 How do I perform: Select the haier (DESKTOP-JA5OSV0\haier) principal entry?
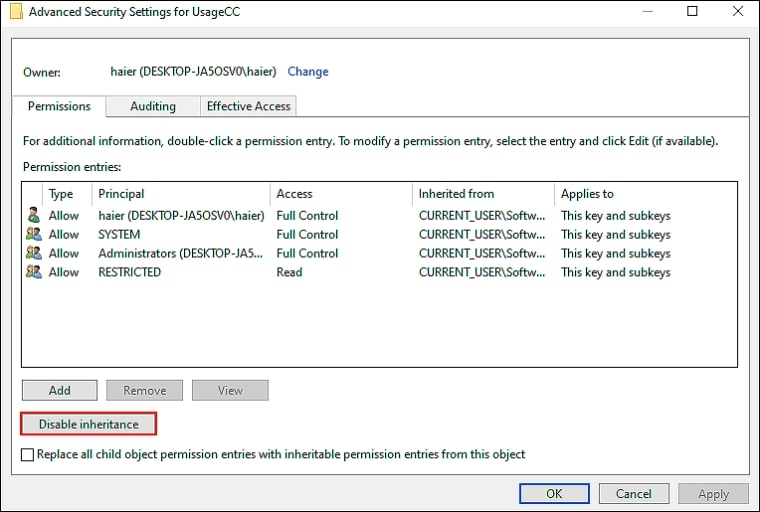181,215
